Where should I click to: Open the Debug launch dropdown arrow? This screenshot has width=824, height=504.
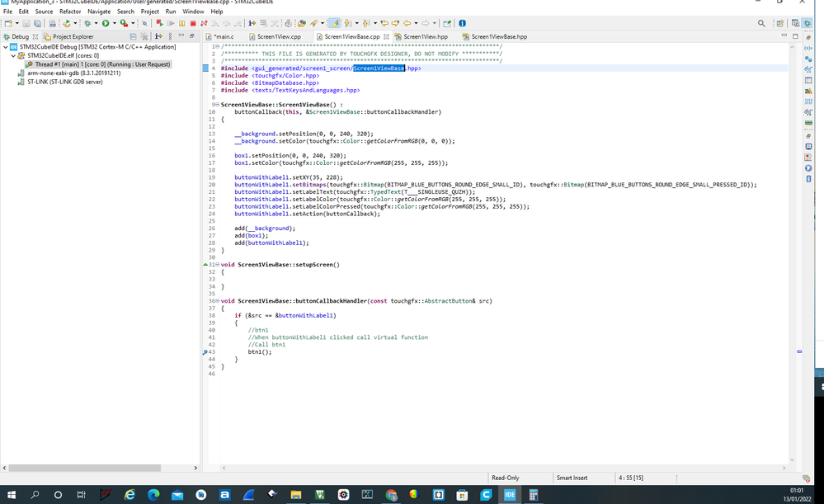pos(97,23)
